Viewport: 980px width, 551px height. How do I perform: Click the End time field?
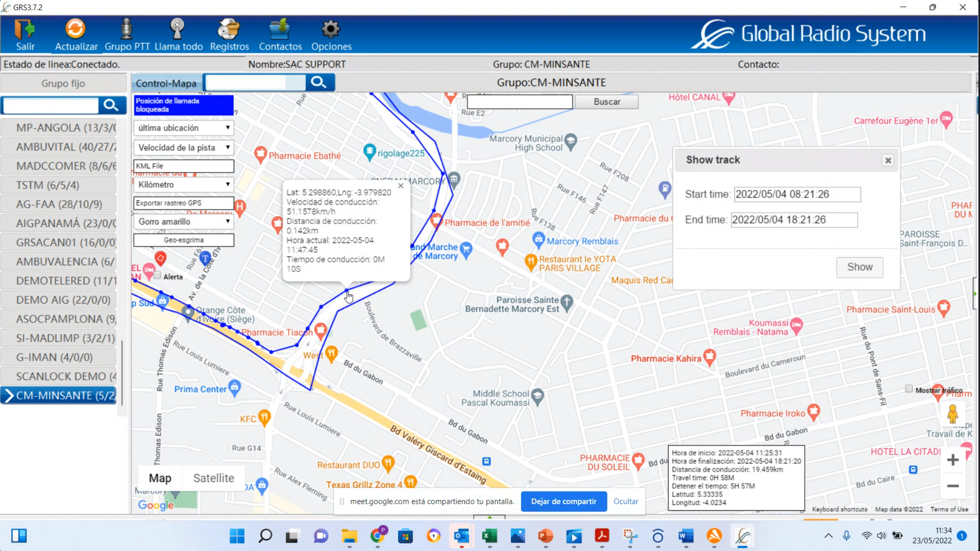(x=794, y=220)
